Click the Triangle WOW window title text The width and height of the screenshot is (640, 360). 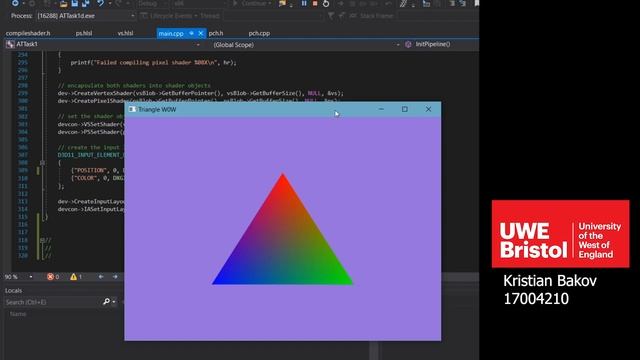click(x=157, y=109)
